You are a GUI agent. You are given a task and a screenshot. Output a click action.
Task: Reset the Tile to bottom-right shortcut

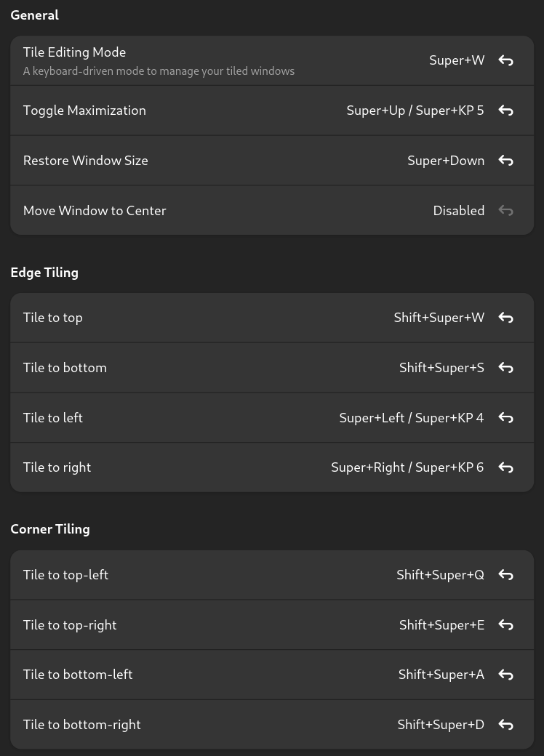[505, 725]
